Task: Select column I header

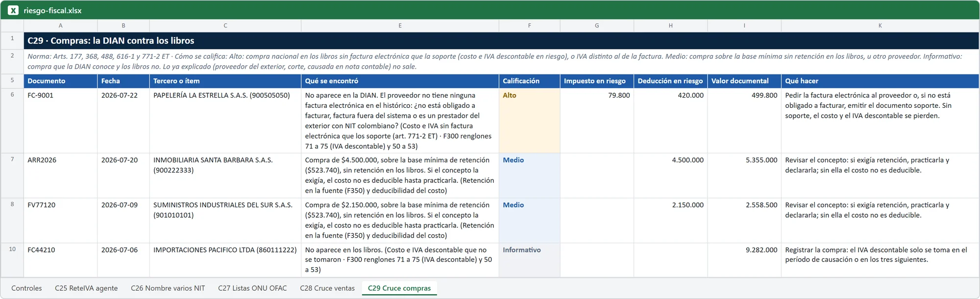Action: coord(744,25)
